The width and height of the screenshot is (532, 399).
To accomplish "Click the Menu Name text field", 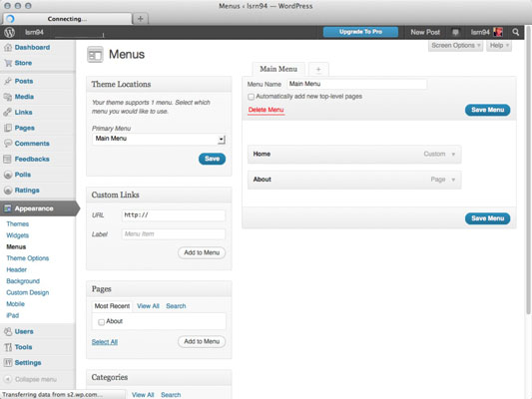I will click(357, 84).
